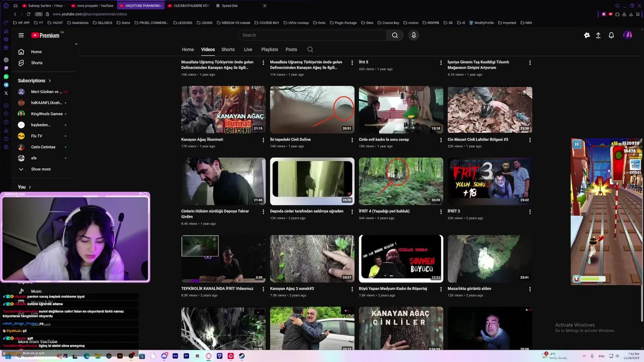
Task: Expand the You section in the sidebar
Action: tap(25, 187)
